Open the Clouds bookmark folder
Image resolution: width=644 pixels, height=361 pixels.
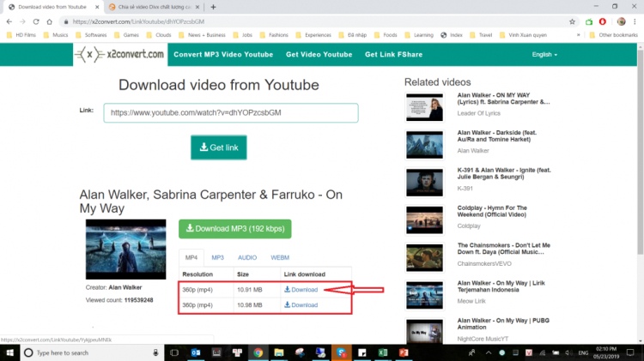tap(159, 35)
